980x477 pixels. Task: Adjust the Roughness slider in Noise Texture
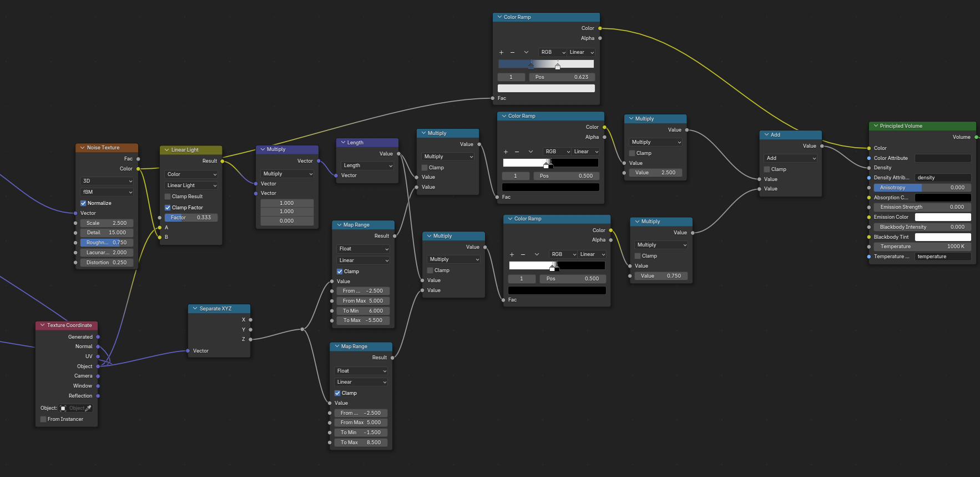coord(107,243)
